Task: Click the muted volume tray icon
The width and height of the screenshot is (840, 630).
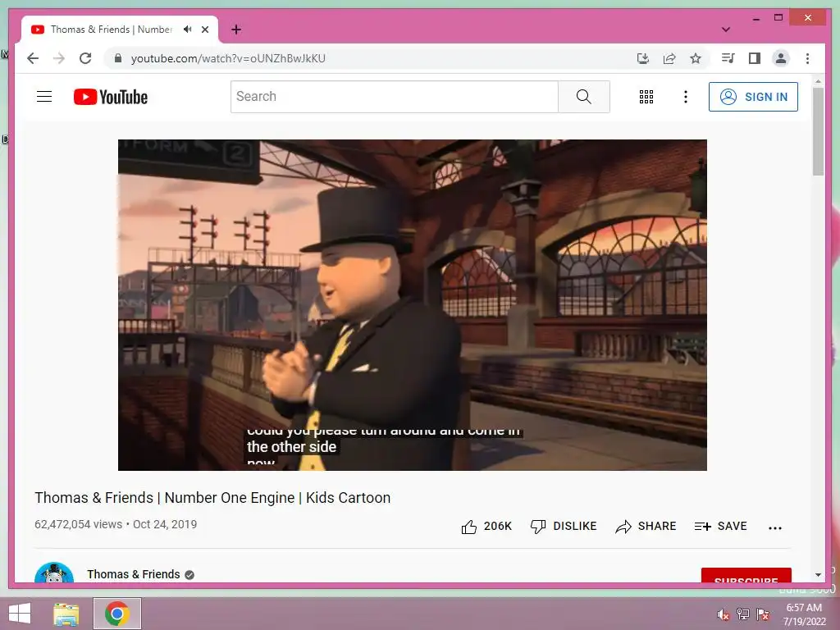Action: [x=723, y=614]
